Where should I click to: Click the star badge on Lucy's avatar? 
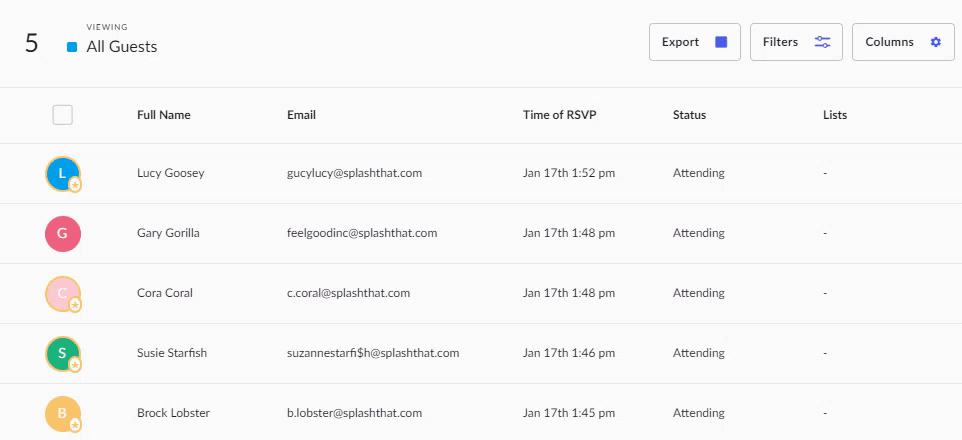pyautogui.click(x=75, y=185)
